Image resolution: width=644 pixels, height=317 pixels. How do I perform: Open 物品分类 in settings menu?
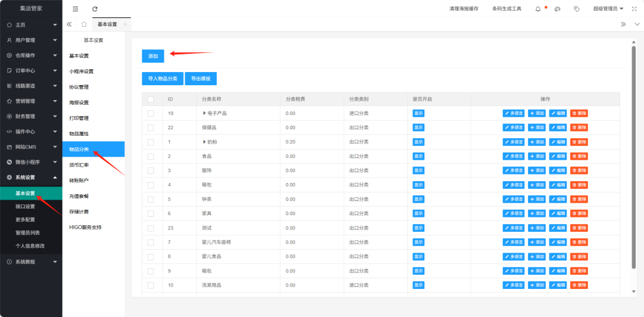point(93,149)
